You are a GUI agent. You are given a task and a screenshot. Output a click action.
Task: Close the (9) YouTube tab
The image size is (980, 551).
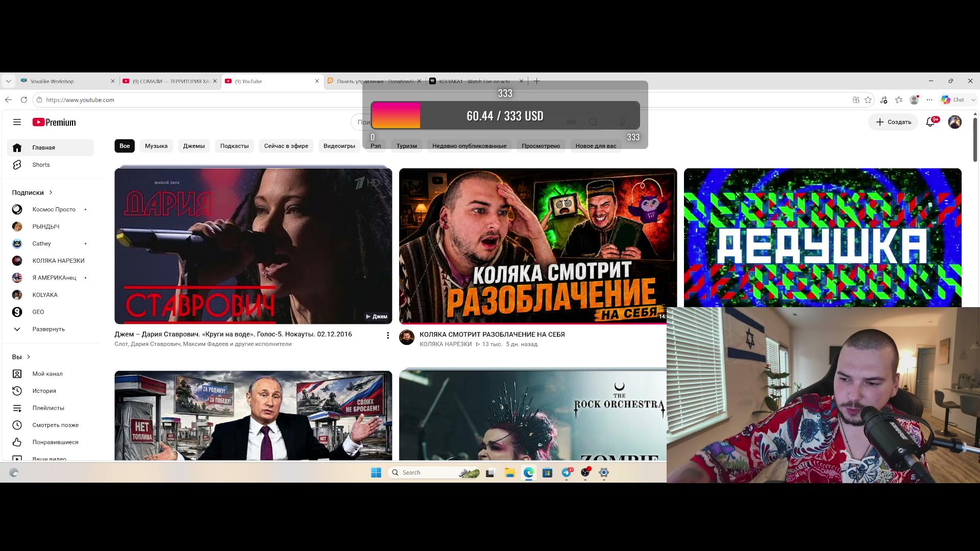317,81
